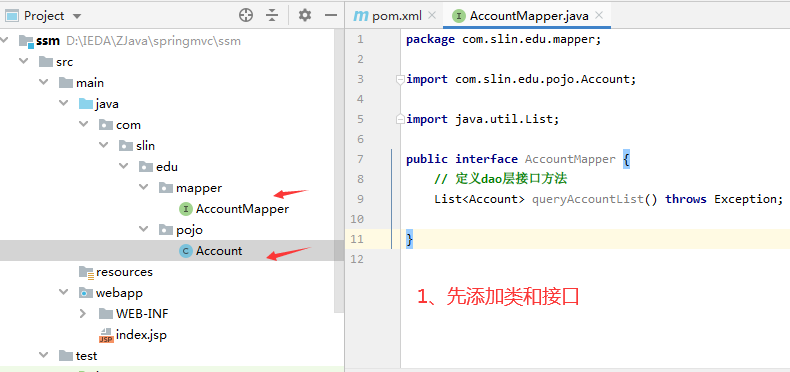
Task: Click the collapse all icon in Project panel
Action: pyautogui.click(x=272, y=16)
